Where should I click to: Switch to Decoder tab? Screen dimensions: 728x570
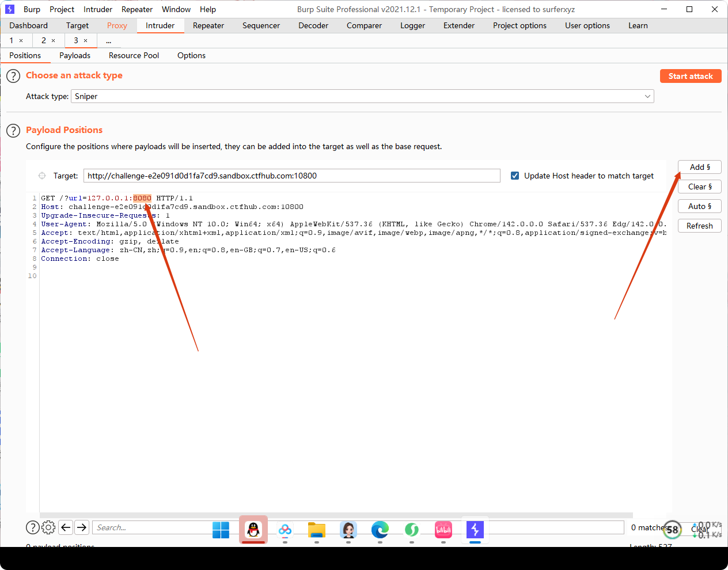click(x=313, y=25)
